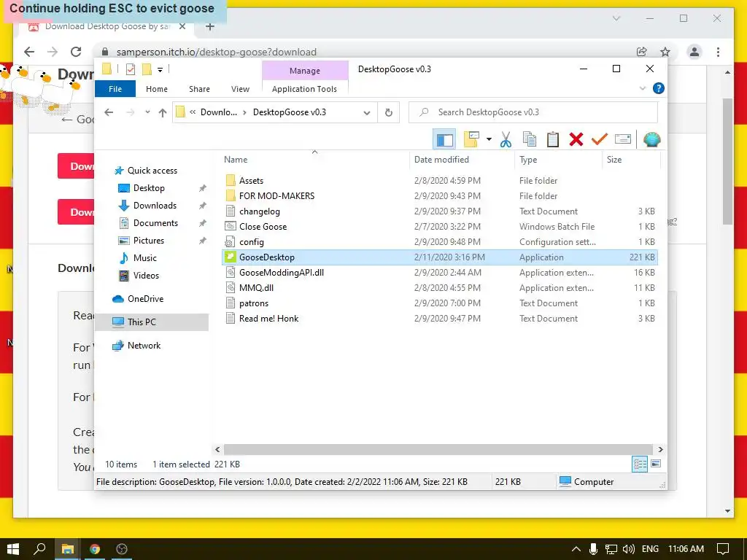The image size is (747, 560).
Task: Select the Assets folder
Action: point(440,181)
